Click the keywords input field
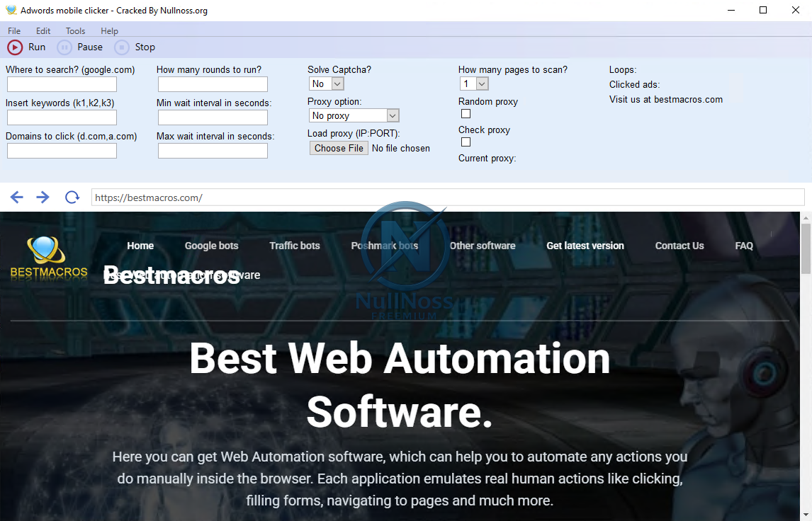The height and width of the screenshot is (521, 812). pyautogui.click(x=61, y=117)
